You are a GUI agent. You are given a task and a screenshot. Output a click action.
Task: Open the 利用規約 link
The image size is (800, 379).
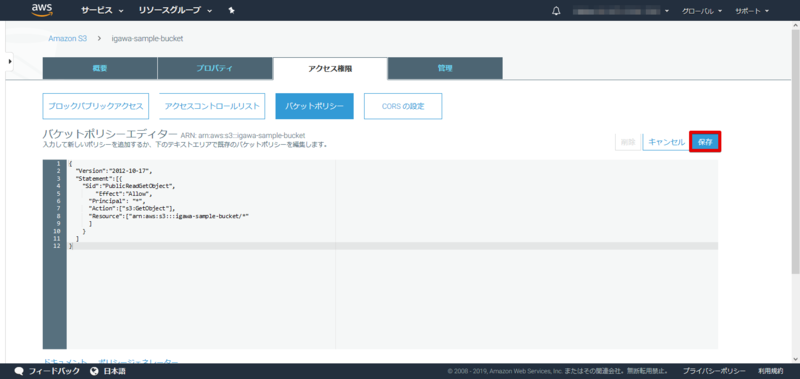770,371
